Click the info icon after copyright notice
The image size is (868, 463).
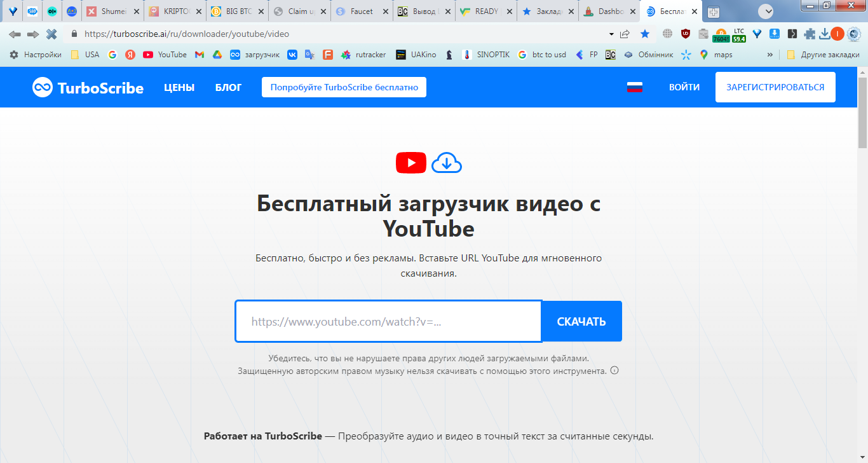tap(614, 371)
